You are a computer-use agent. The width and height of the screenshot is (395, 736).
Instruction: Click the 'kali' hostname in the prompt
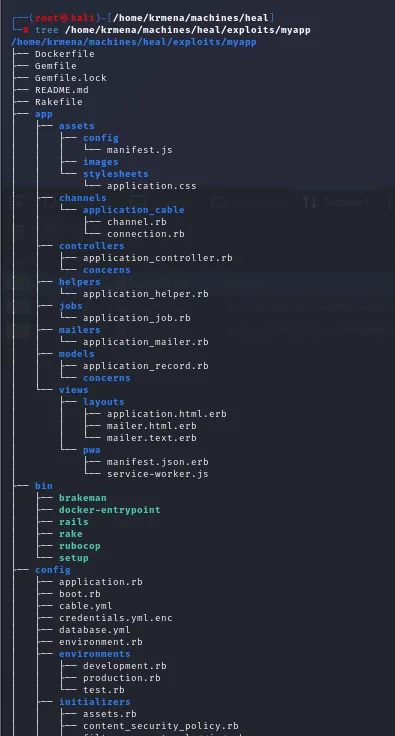[83, 18]
